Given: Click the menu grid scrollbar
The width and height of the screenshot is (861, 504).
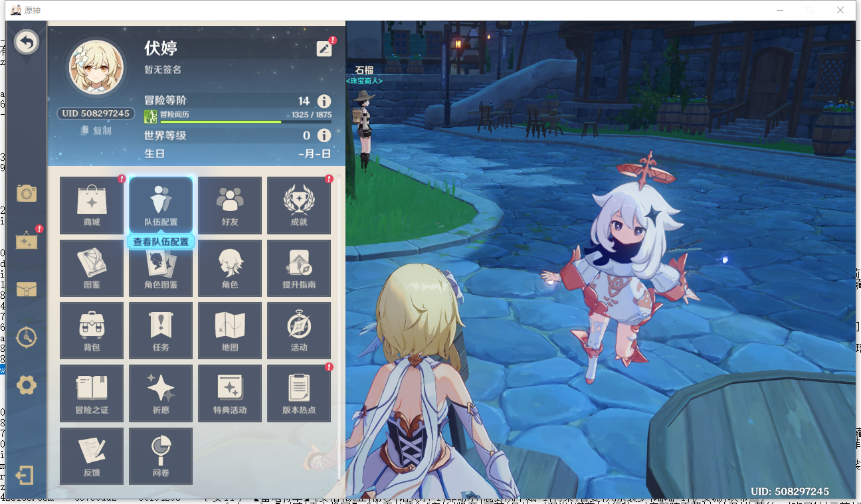Looking at the screenshot, I should [x=339, y=325].
